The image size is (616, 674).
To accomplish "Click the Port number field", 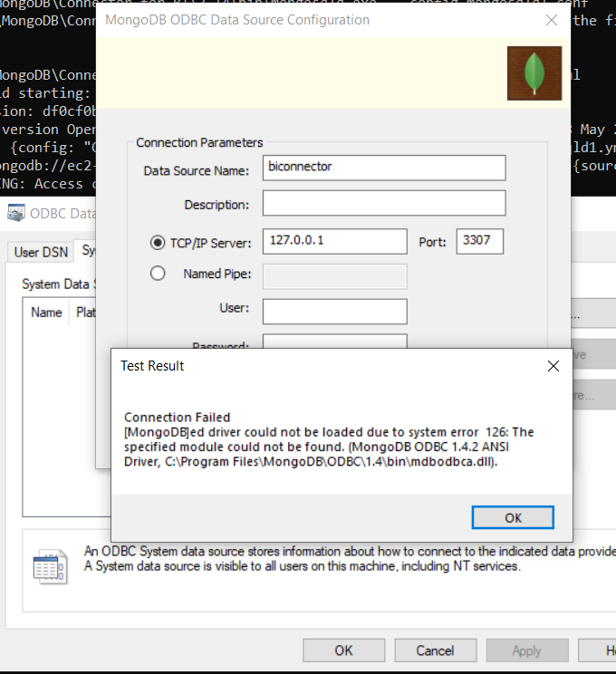I will point(479,241).
